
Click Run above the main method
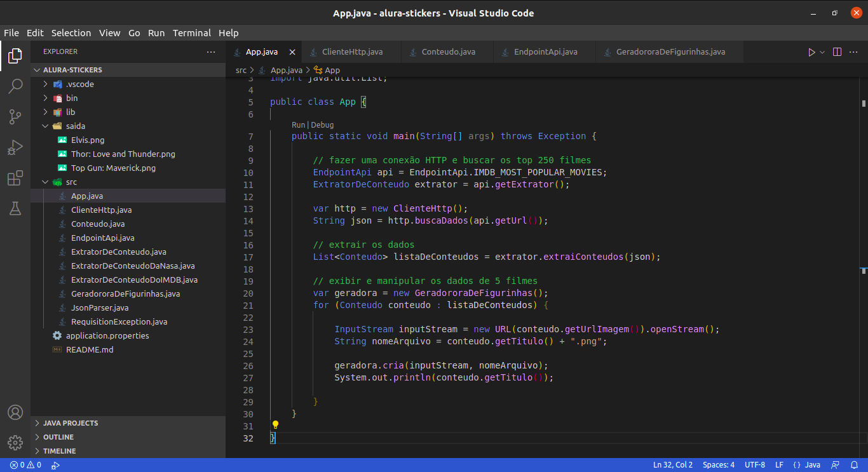coord(298,125)
